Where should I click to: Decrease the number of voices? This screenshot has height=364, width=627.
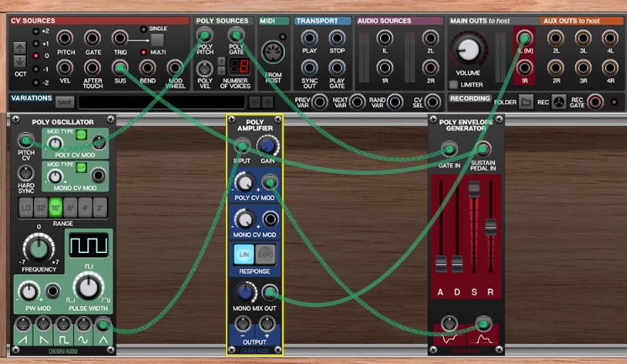(x=222, y=71)
